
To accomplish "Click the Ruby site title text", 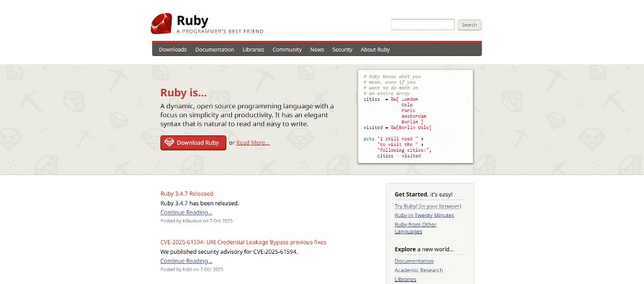I will [x=192, y=20].
